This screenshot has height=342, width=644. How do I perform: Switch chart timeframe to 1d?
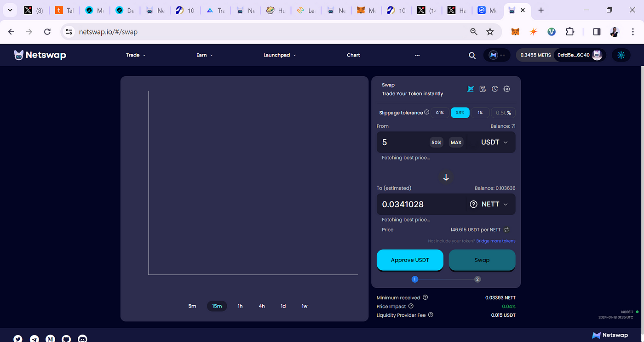tap(283, 306)
